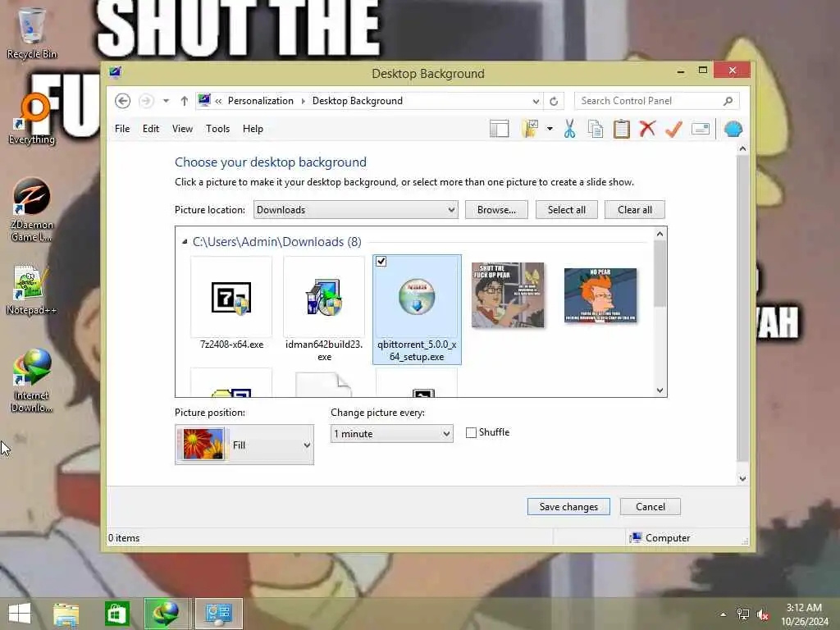This screenshot has width=840, height=630.
Task: Click the search magnifier icon
Action: click(x=728, y=101)
